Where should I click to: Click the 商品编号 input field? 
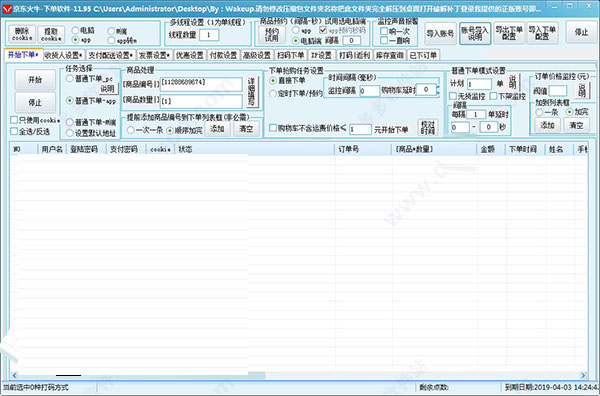pos(201,84)
